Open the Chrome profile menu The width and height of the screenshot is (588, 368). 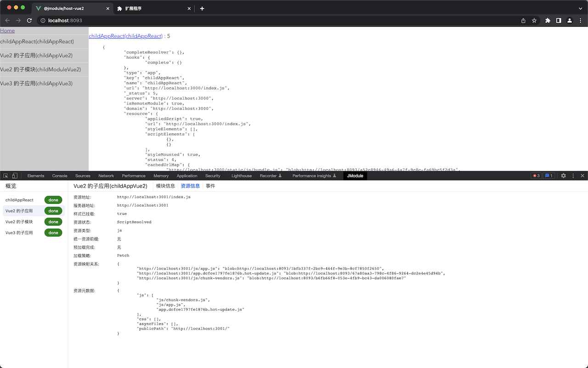pos(570,21)
